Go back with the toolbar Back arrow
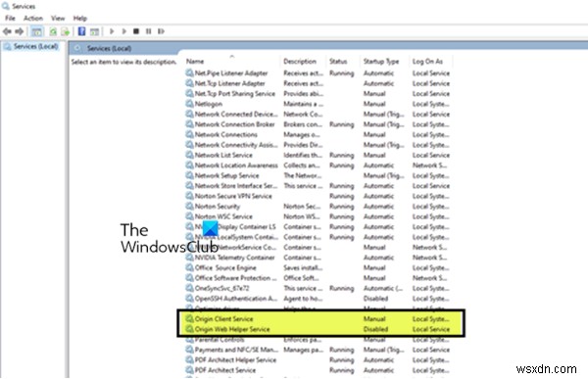This screenshot has height=379, width=588. pos(7,31)
